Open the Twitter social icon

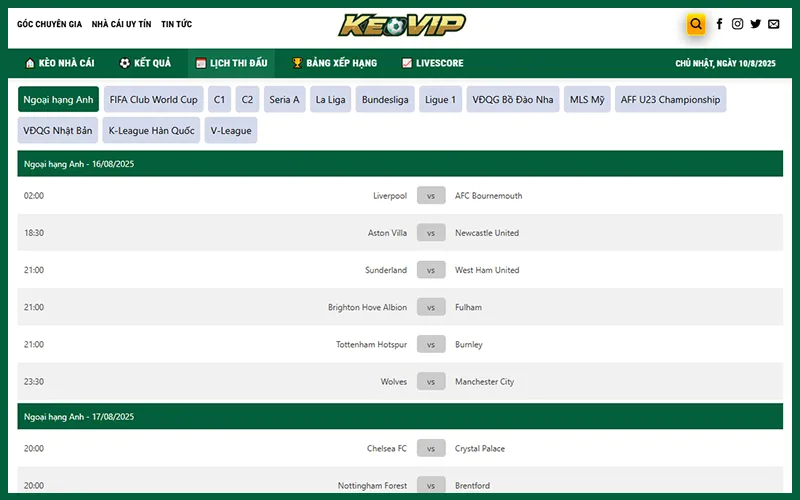tap(755, 24)
